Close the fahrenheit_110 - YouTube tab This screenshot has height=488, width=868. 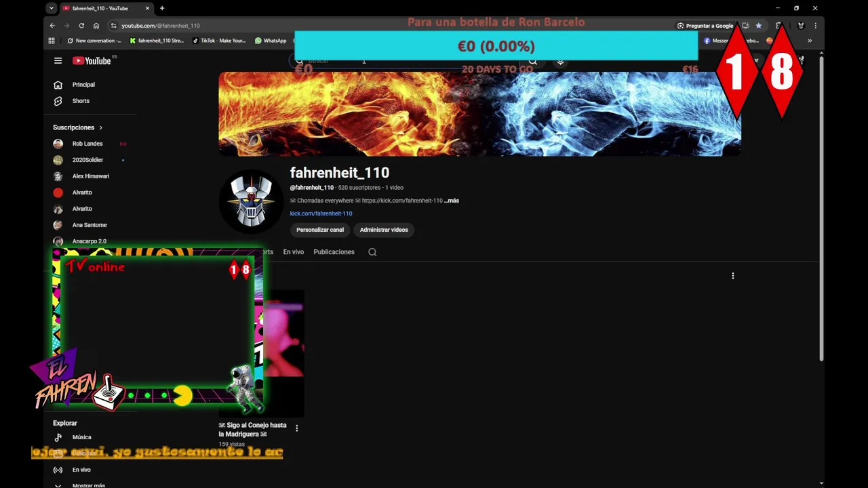(x=147, y=8)
